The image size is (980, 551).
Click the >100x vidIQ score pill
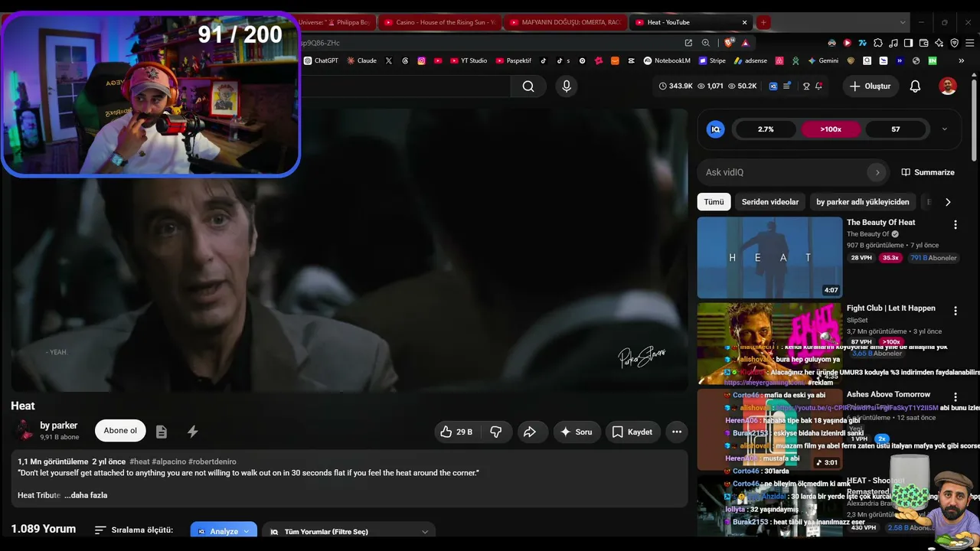(831, 129)
